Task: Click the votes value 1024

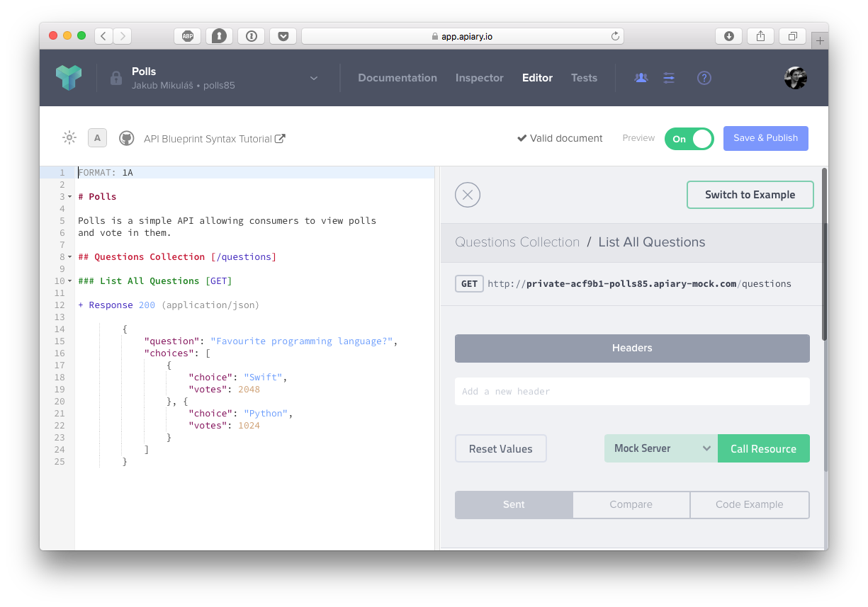Action: [249, 426]
